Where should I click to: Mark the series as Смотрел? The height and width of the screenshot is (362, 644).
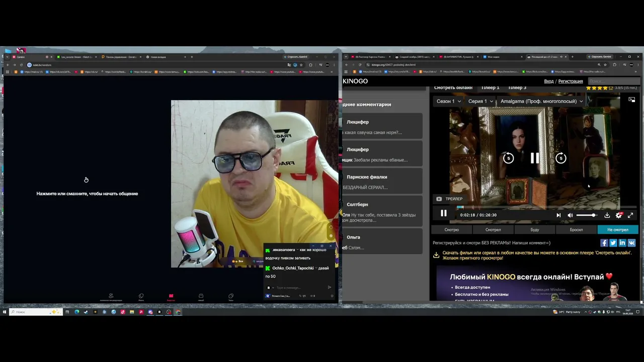(493, 230)
